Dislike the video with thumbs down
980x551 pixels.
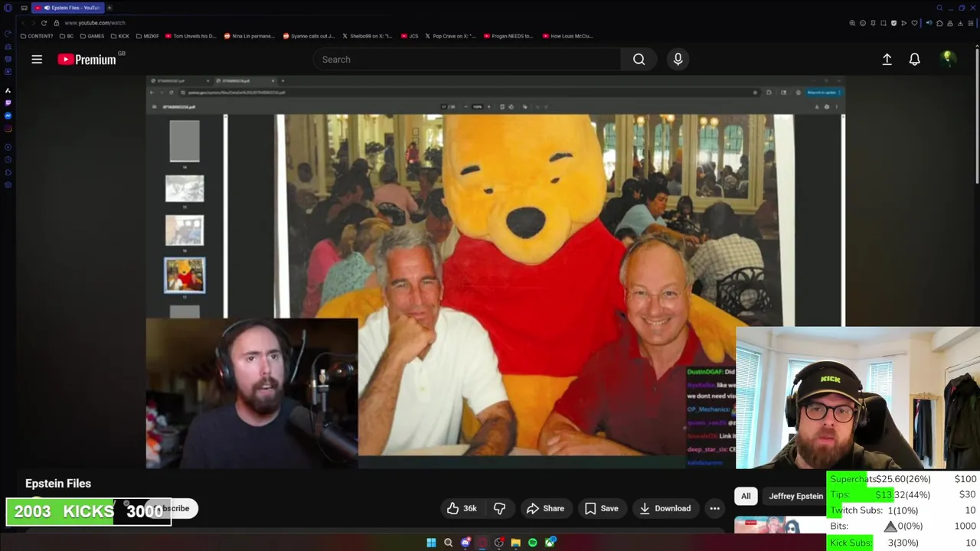point(499,508)
